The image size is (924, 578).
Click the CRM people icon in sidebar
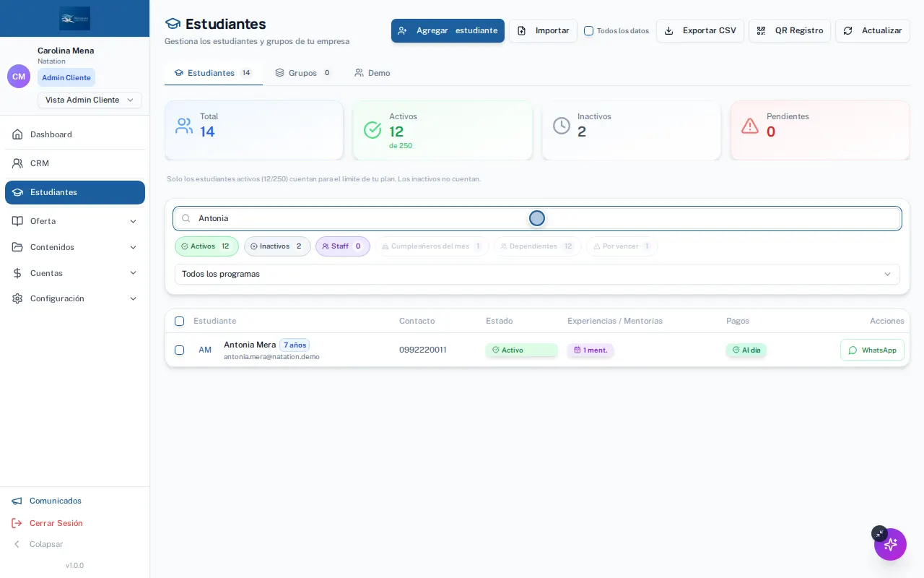pos(17,163)
